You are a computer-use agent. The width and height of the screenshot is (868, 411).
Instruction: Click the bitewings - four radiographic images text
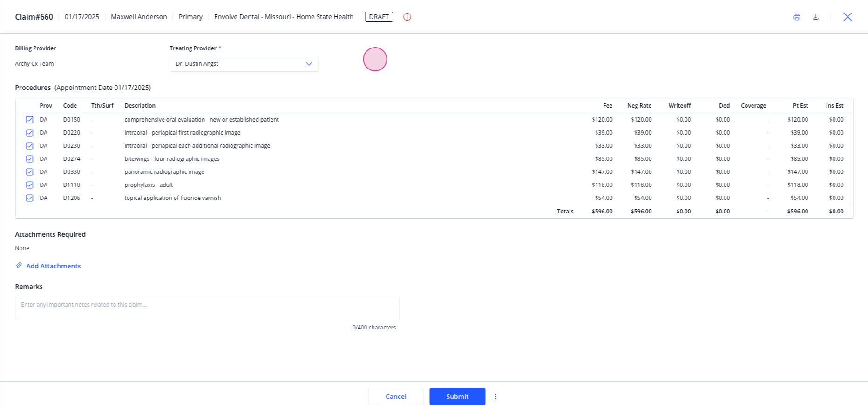tap(172, 159)
